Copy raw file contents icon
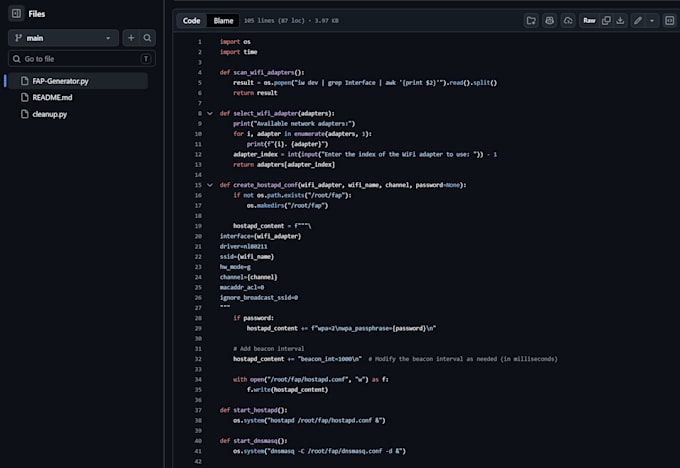This screenshot has width=680, height=468. click(x=606, y=20)
